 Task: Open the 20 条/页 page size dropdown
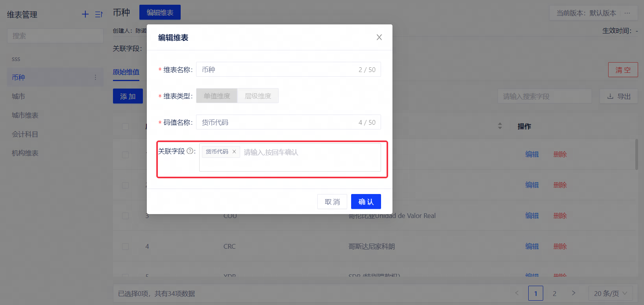[x=613, y=294]
